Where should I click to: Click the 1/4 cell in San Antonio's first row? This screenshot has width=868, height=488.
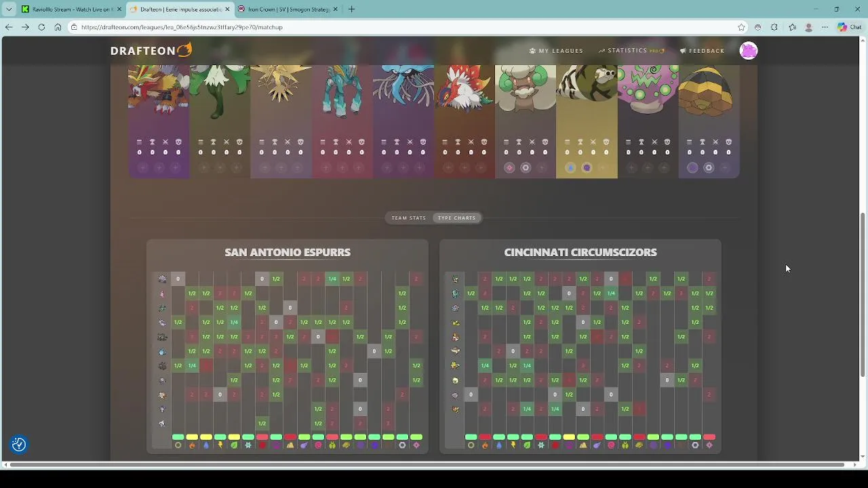(332, 279)
